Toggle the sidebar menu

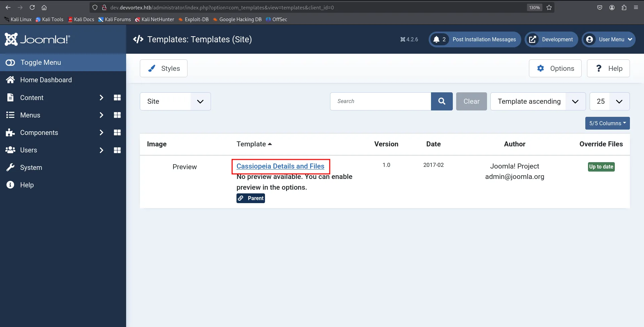[x=63, y=62]
